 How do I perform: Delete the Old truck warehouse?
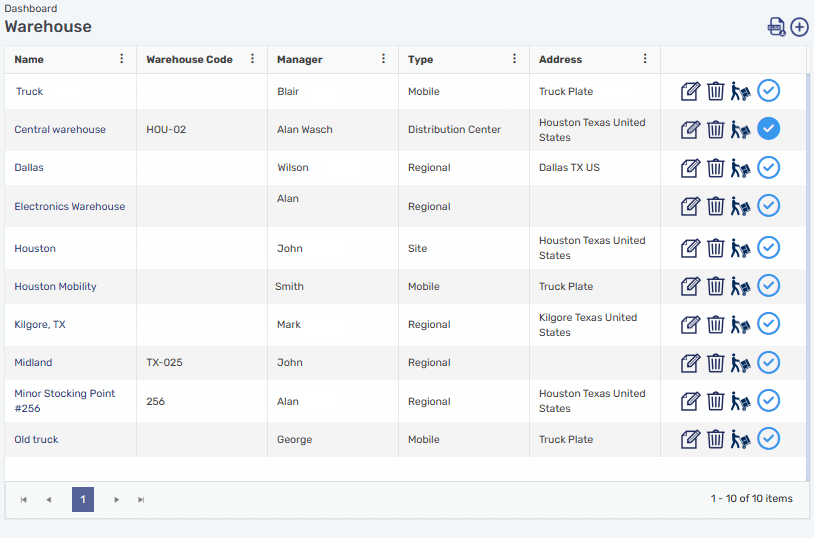click(715, 439)
